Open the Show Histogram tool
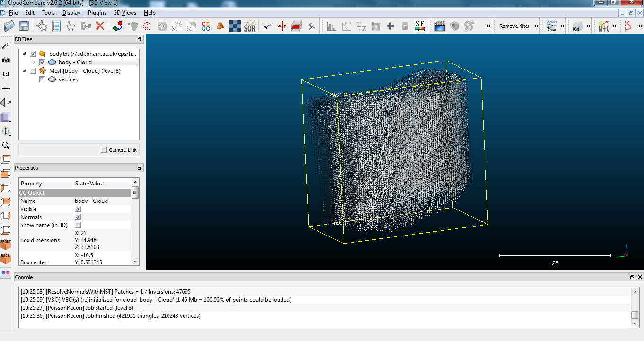This screenshot has width=644, height=341. tap(332, 26)
